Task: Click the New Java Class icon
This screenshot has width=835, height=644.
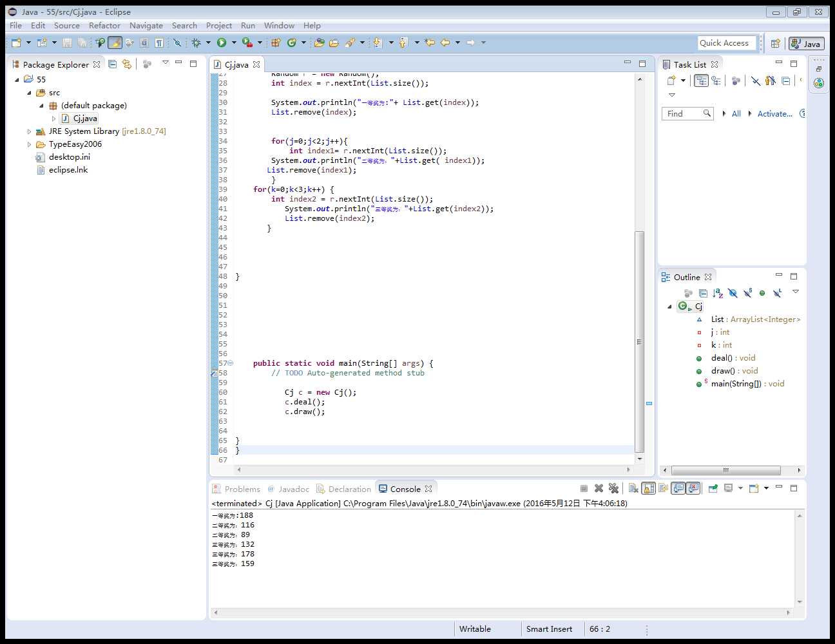Action: click(x=292, y=43)
